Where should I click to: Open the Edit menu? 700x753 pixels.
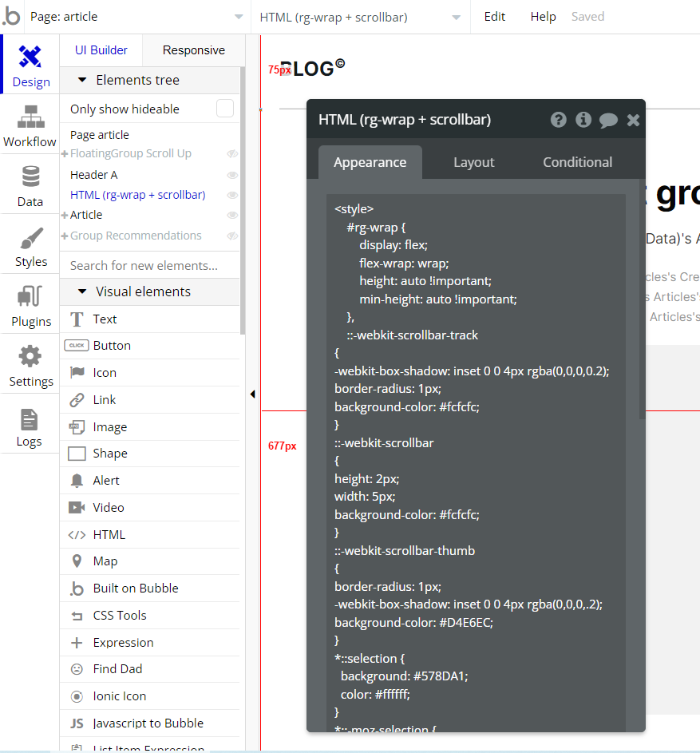495,17
